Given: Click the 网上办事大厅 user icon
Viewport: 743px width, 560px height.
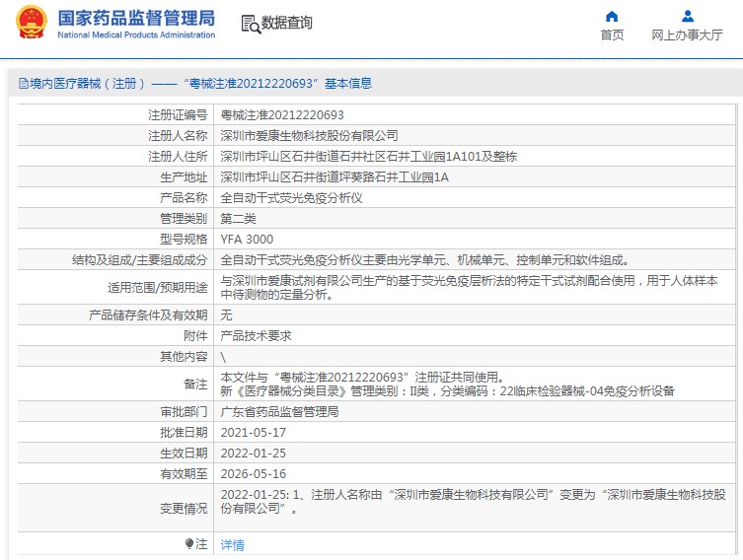Looking at the screenshot, I should coord(688,17).
